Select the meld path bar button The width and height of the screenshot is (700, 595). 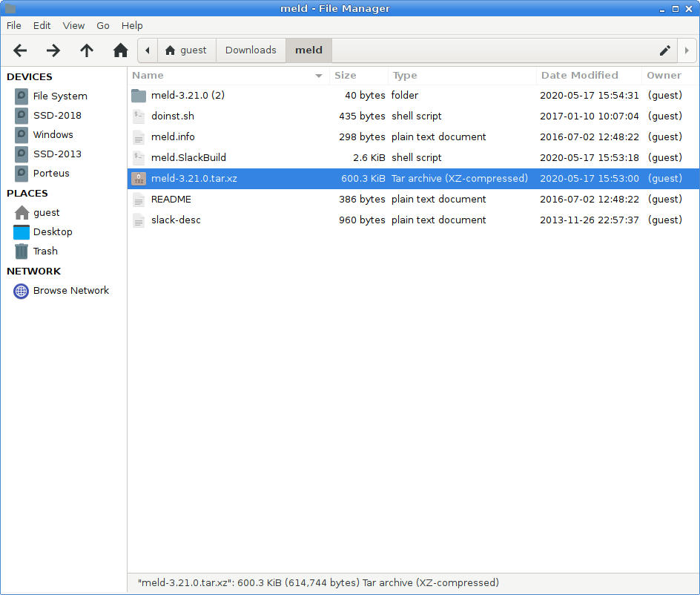click(x=309, y=50)
